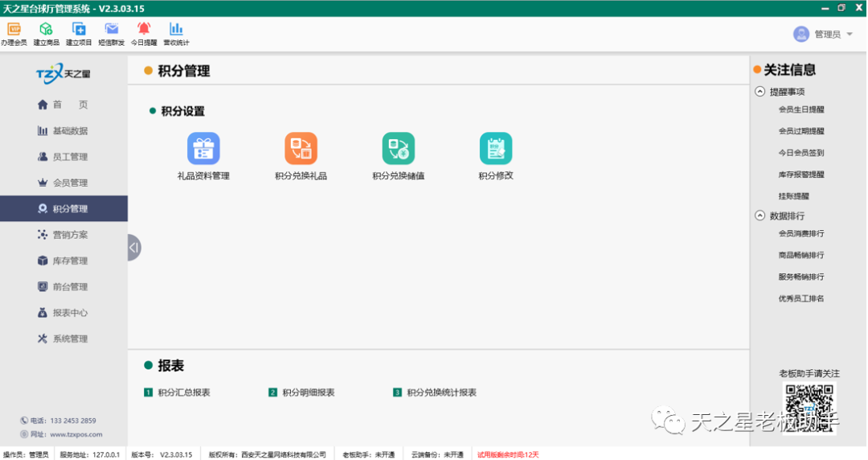Collapse the 数据排行 section
Screen dimensions: 868x460
(760, 216)
